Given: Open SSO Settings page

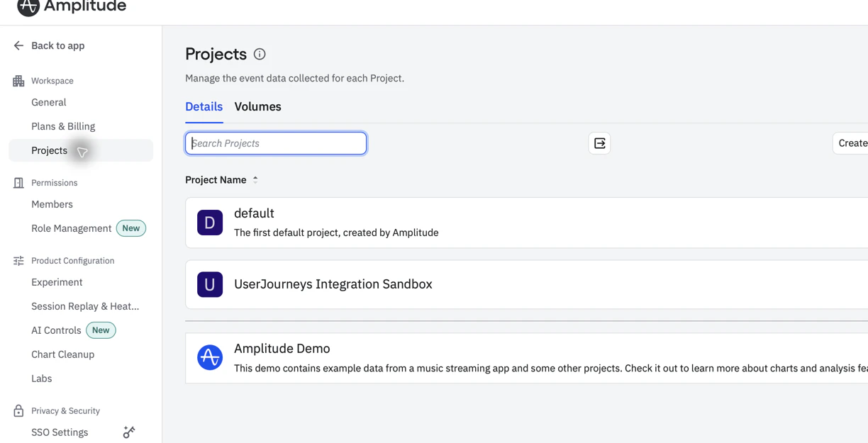Looking at the screenshot, I should (60, 432).
